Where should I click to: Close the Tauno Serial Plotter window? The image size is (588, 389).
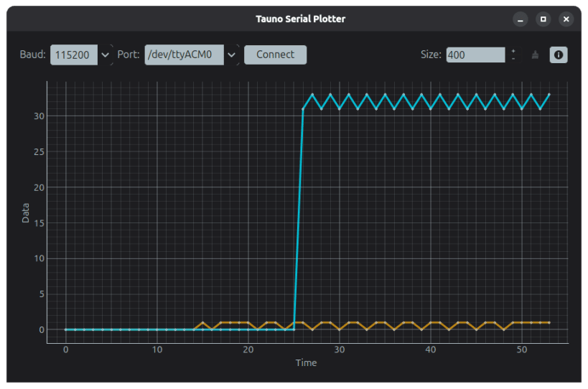pyautogui.click(x=566, y=19)
